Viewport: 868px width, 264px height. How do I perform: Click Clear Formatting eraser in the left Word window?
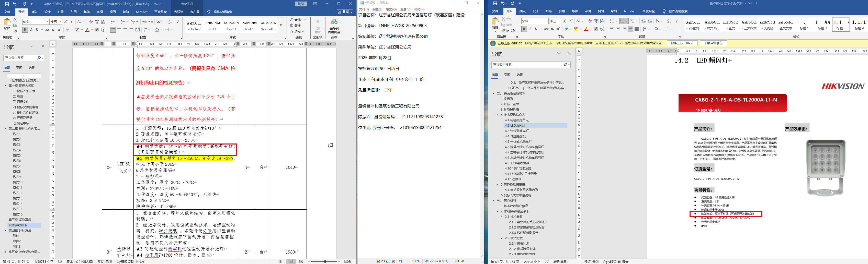pyautogui.click(x=91, y=22)
